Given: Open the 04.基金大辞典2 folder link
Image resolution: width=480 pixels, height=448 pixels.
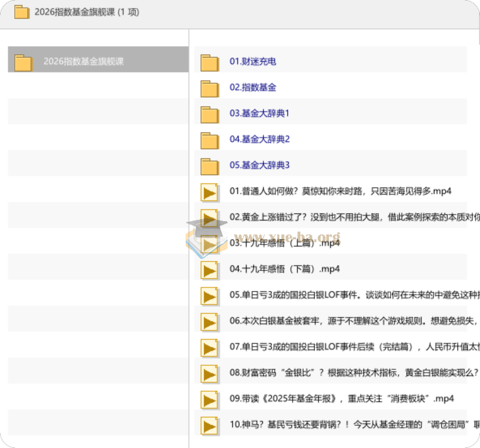Looking at the screenshot, I should (x=260, y=139).
